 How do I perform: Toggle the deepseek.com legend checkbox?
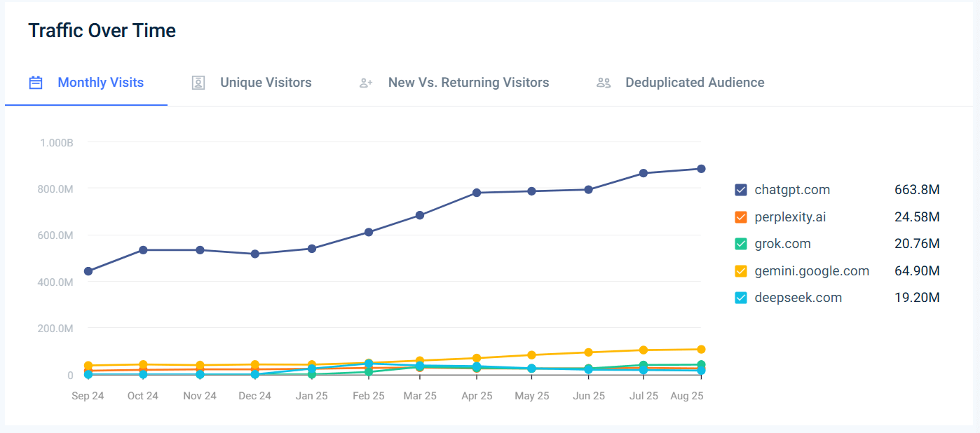pos(741,298)
